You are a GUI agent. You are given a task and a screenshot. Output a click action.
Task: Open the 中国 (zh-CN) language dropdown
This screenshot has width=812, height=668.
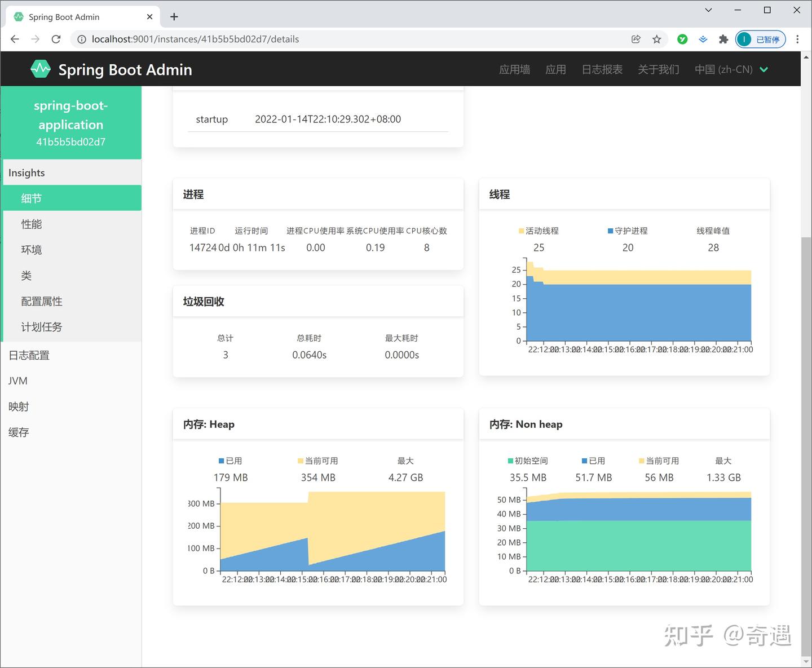tap(731, 69)
